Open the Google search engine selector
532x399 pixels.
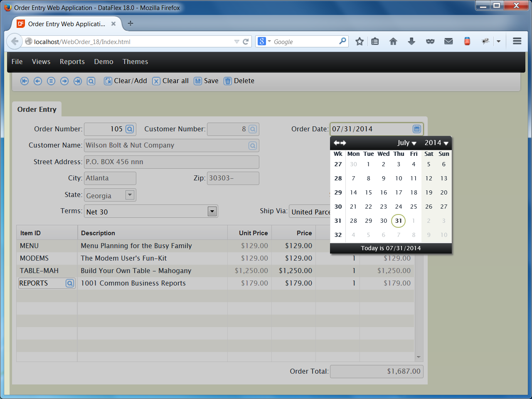pyautogui.click(x=264, y=41)
